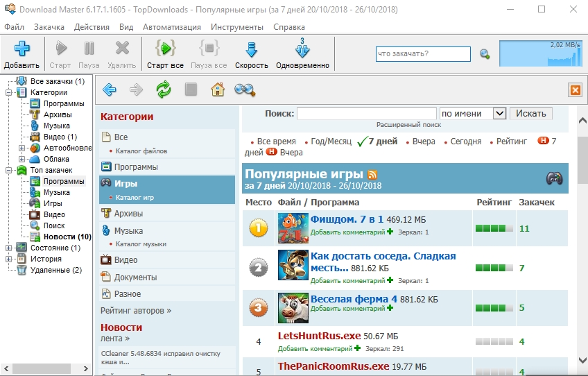This screenshot has height=376, width=588.
Task: Open Каталог игр in the Категории sidebar
Action: pyautogui.click(x=135, y=198)
